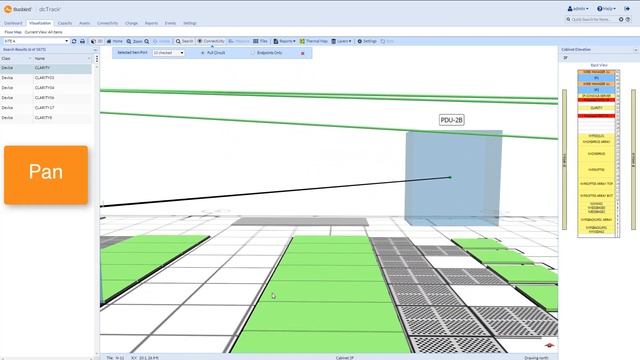This screenshot has height=360, width=640.
Task: Collapse the search results panel
Action: pos(95,50)
